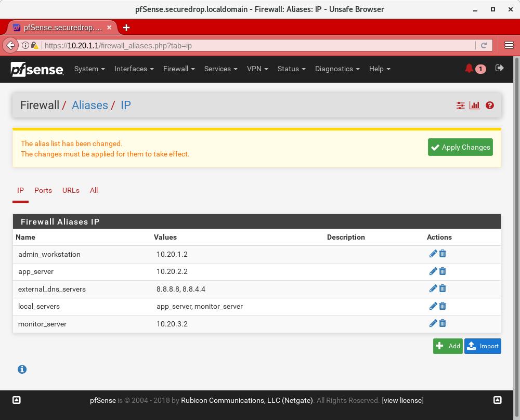Open the VPN menu

pyautogui.click(x=257, y=69)
